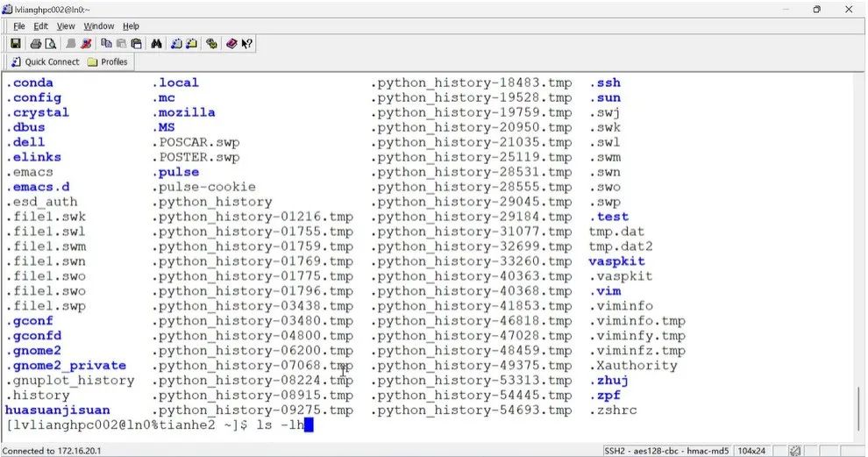Click the '.dbus' directory name

(25, 127)
